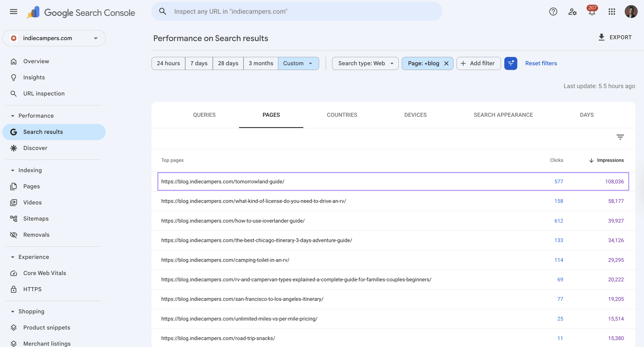
Task: Open the tomorrowland-guide page row
Action: tap(393, 182)
